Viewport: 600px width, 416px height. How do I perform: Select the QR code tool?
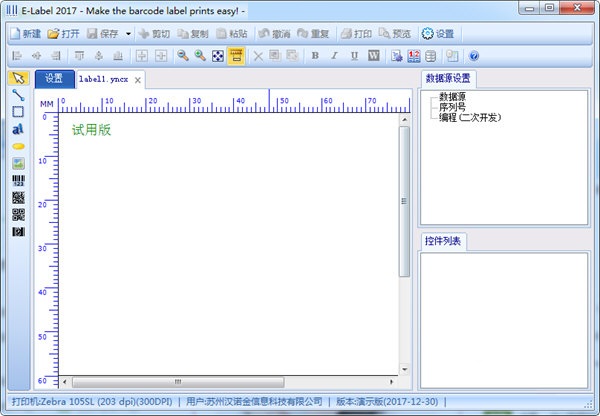pos(17,214)
